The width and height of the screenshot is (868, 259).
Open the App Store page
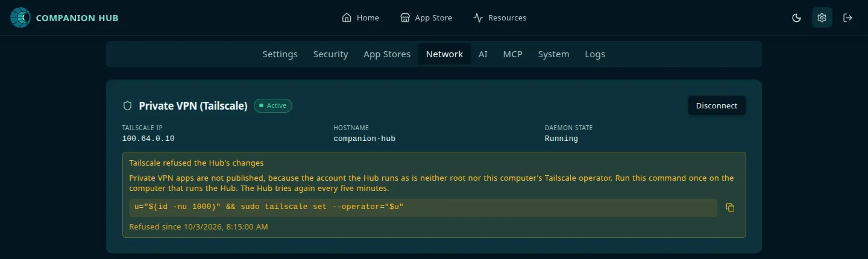tap(426, 18)
